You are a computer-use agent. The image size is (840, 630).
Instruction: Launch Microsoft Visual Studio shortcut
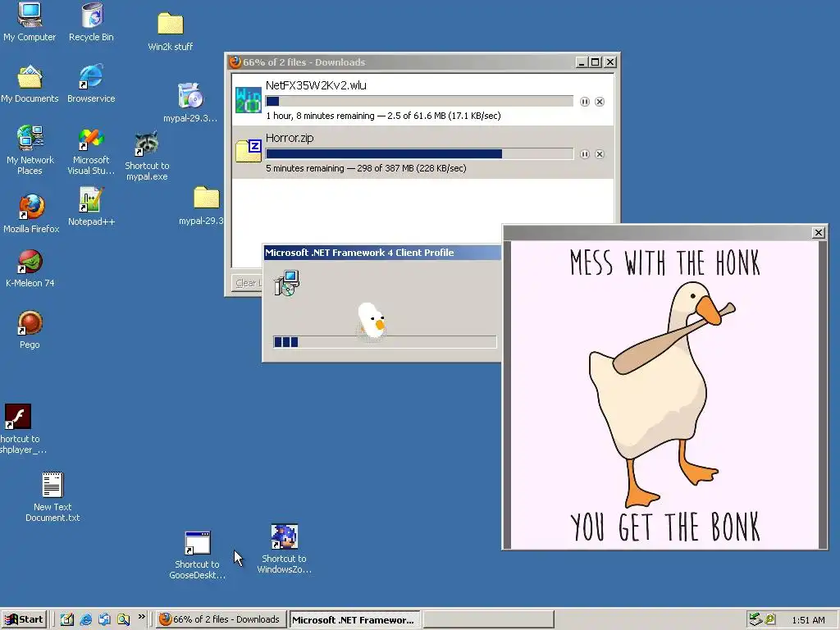(x=90, y=139)
